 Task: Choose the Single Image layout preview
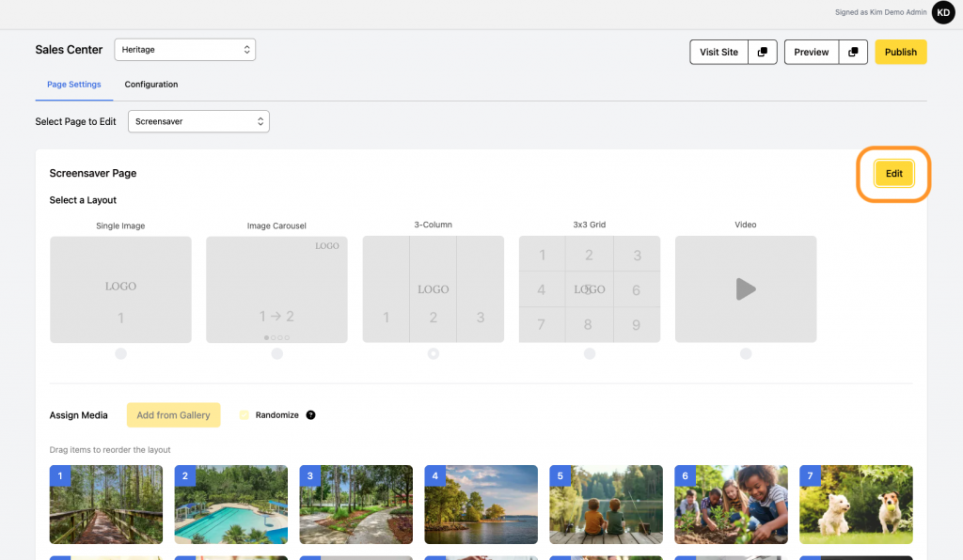tap(121, 289)
